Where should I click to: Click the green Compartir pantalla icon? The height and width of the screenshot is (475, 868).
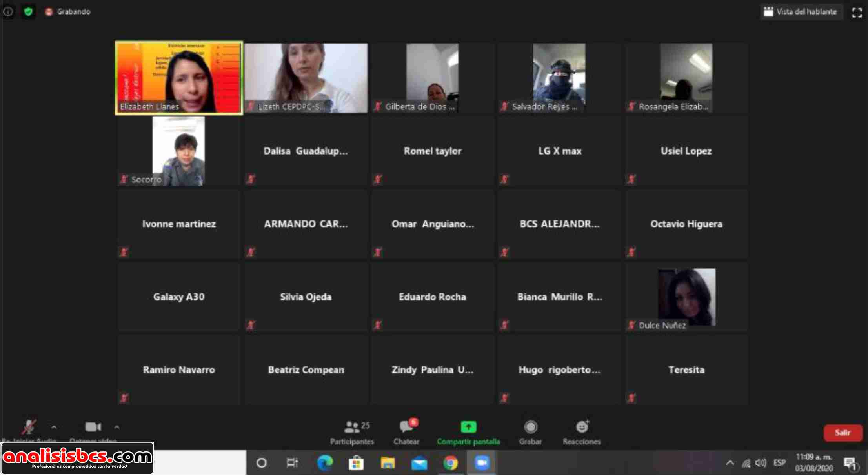(468, 427)
